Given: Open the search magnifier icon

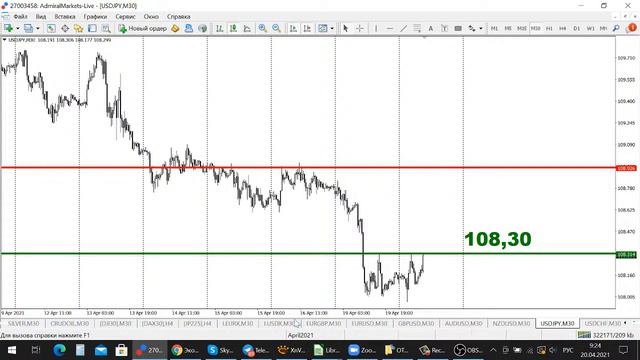Looking at the screenshot, I should click(616, 28).
